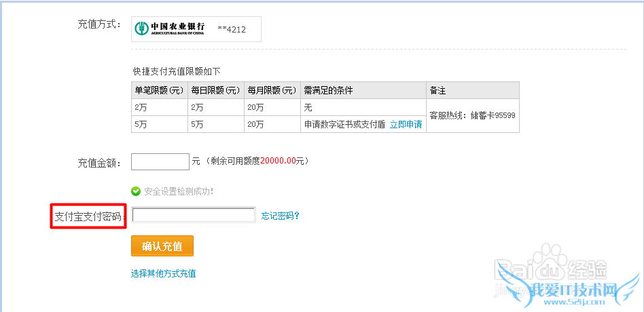Image resolution: width=644 pixels, height=312 pixels.
Task: Click the **4212 card number text
Action: (x=232, y=29)
